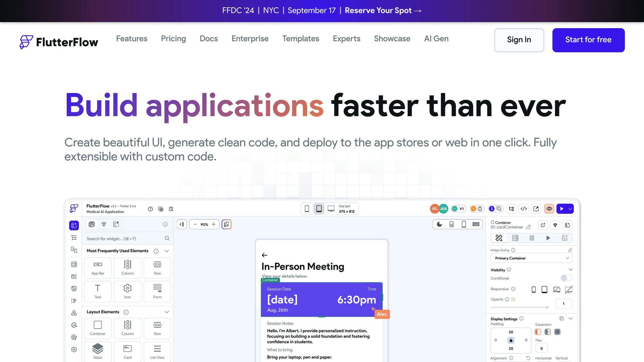Image resolution: width=644 pixels, height=362 pixels.
Task: Click the zoom in plus icon
Action: click(214, 224)
